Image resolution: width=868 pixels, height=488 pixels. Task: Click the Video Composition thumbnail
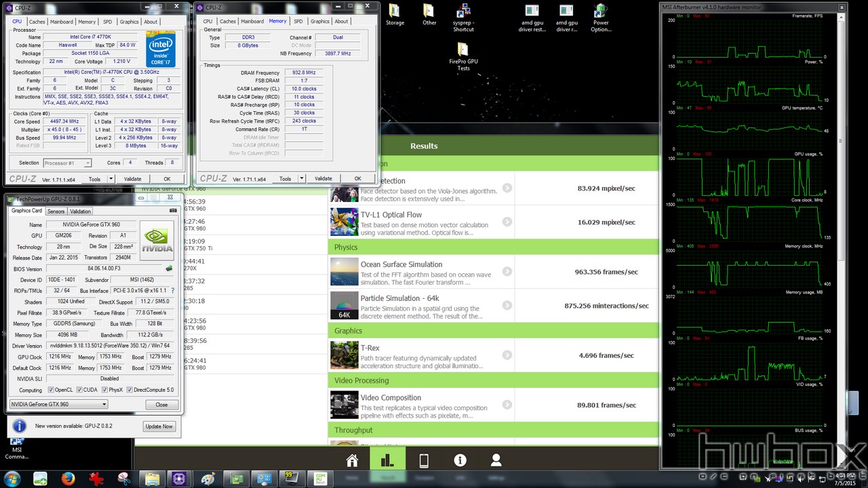(344, 405)
